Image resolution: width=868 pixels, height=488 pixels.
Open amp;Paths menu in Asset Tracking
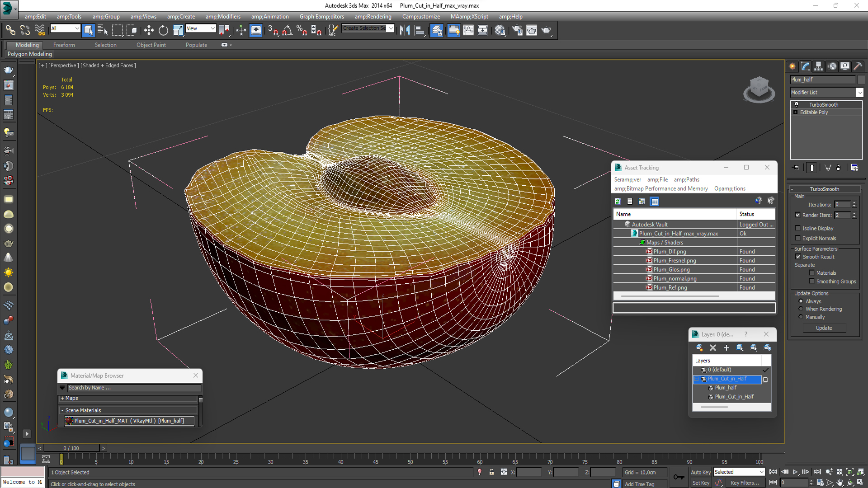[x=686, y=179]
